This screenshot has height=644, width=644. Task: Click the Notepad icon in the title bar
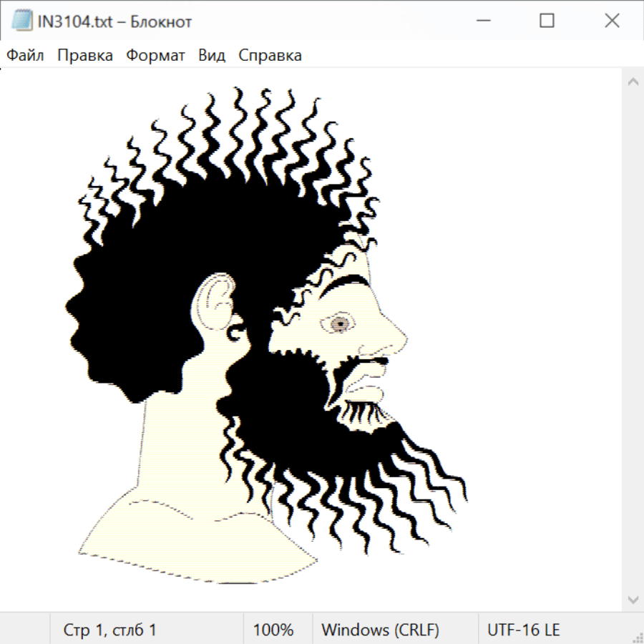[x=21, y=21]
